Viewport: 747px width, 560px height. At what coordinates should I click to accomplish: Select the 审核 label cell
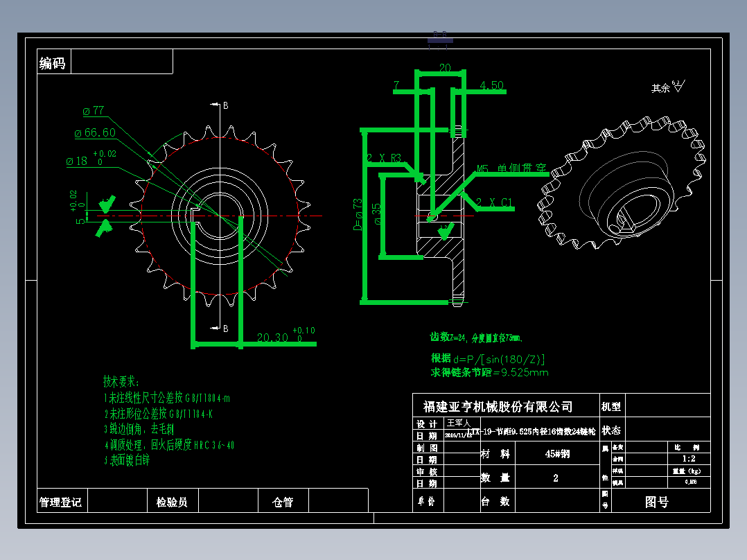pos(428,471)
